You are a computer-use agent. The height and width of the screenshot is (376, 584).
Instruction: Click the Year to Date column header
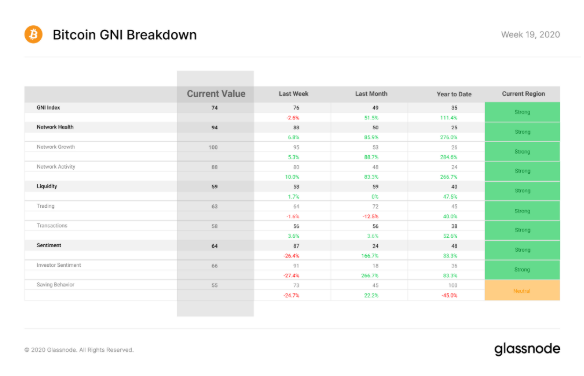point(454,94)
